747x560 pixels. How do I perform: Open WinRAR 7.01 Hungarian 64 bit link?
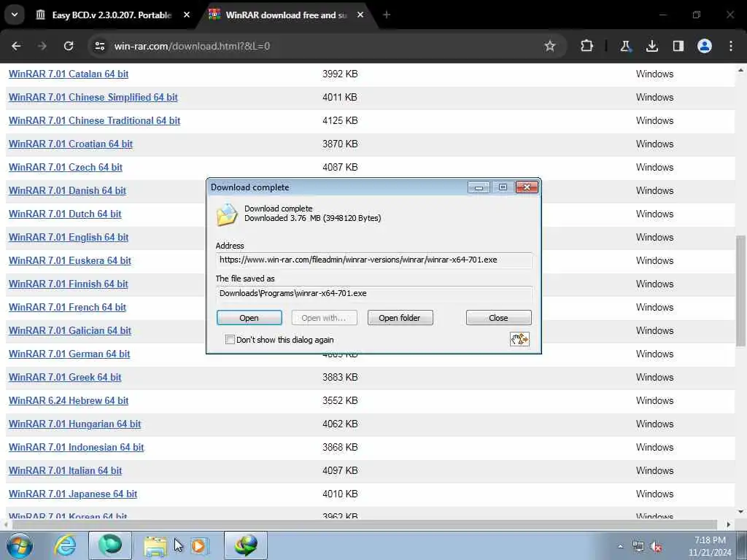pos(75,424)
